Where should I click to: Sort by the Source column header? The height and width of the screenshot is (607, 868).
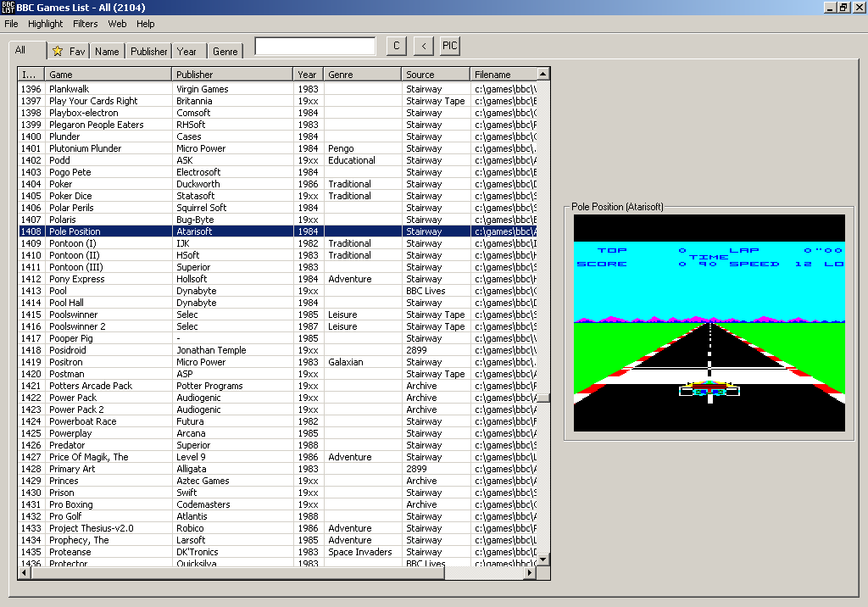(x=437, y=75)
